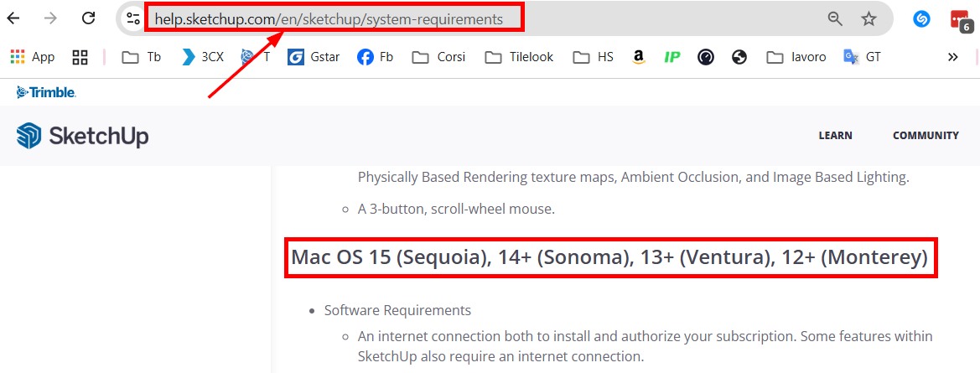Open the LEARN menu
This screenshot has width=980, height=373.
coord(836,136)
